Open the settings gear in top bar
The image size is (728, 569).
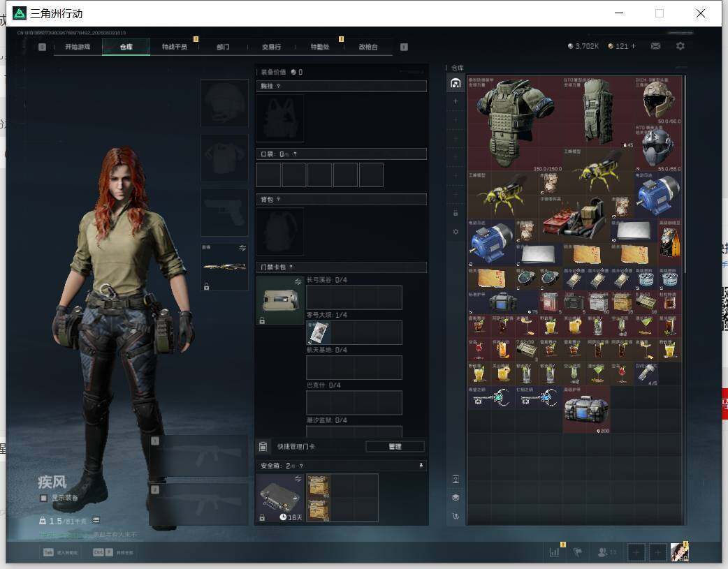click(680, 46)
